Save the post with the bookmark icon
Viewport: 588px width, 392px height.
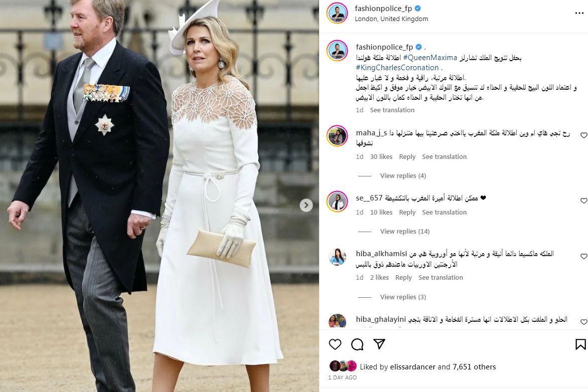click(580, 344)
